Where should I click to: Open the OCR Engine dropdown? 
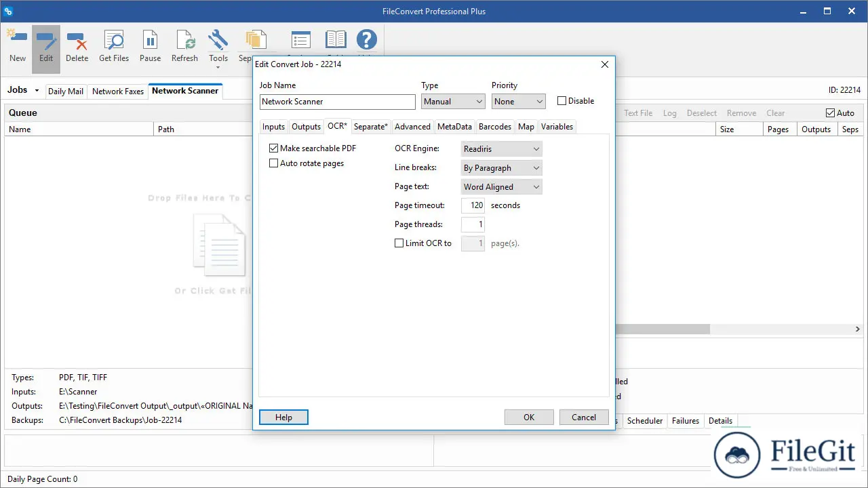coord(501,149)
